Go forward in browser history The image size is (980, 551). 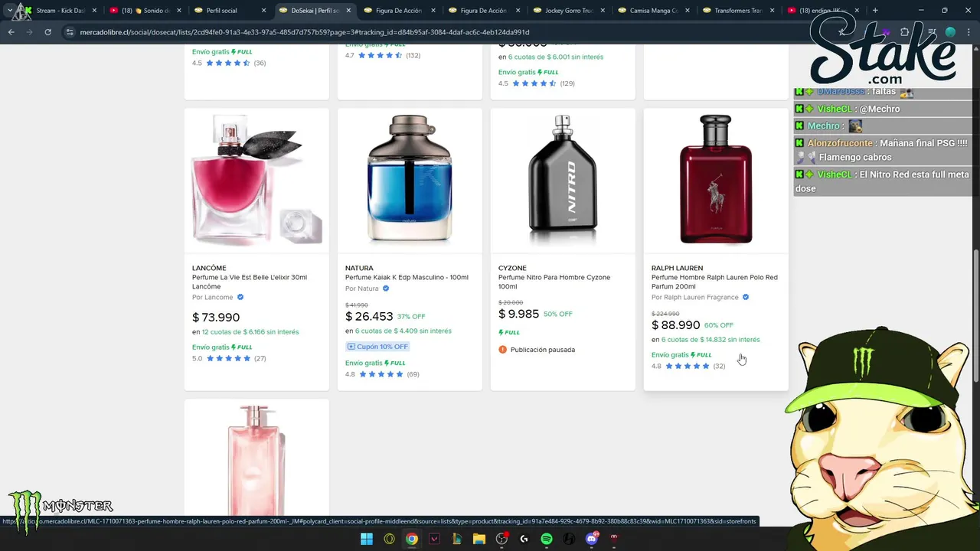coord(29,32)
